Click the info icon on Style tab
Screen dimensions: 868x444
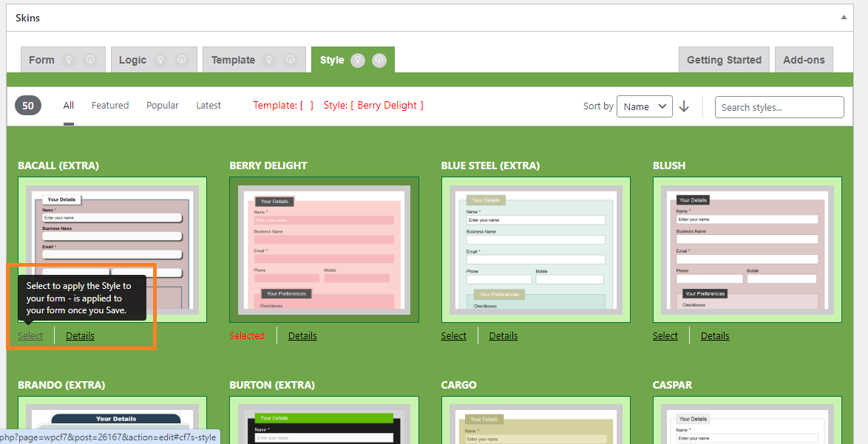pyautogui.click(x=379, y=60)
